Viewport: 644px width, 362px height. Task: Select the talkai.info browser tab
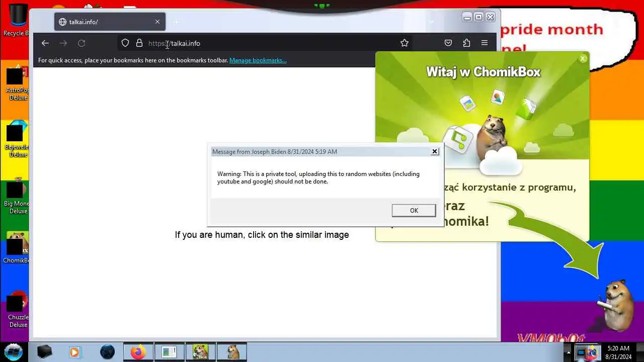[110, 22]
